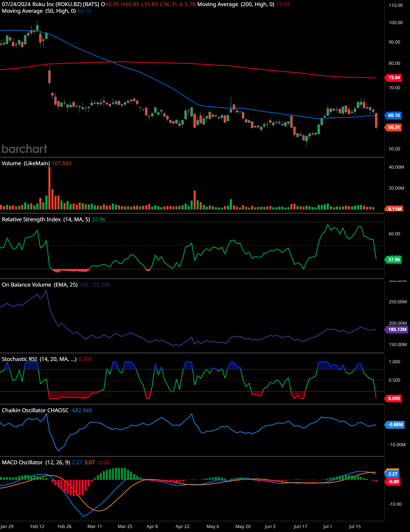Click the 60.00 RSI axis label
This screenshot has height=532, width=410.
coord(394,234)
